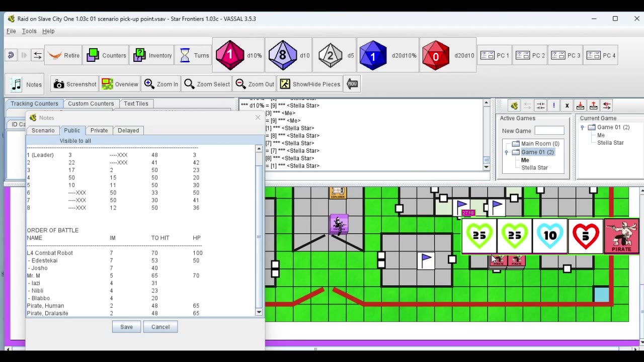Click notes scrollbar up arrow
The width and height of the screenshot is (644, 362).
coord(259,149)
